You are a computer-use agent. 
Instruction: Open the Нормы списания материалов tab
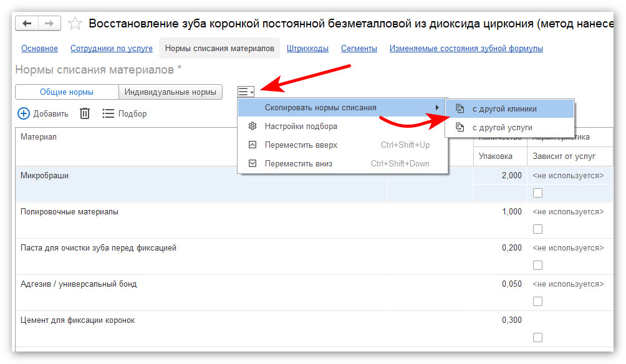219,48
